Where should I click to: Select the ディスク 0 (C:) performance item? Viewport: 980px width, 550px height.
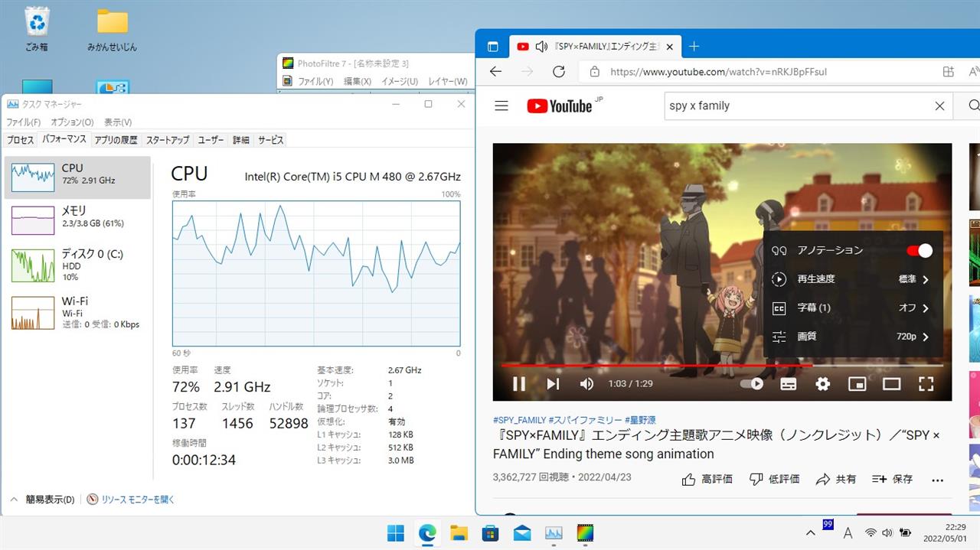[x=77, y=265]
